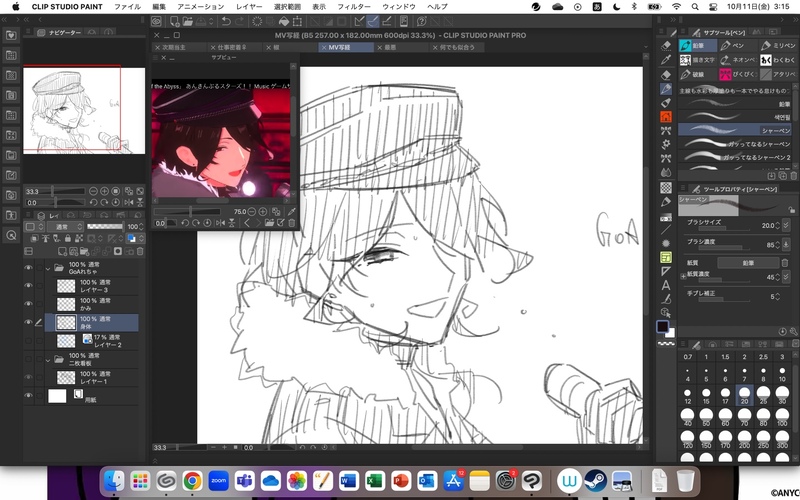The image size is (800, 500).
Task: Adjust the ブラシサイズ value stepper
Action: [x=778, y=225]
